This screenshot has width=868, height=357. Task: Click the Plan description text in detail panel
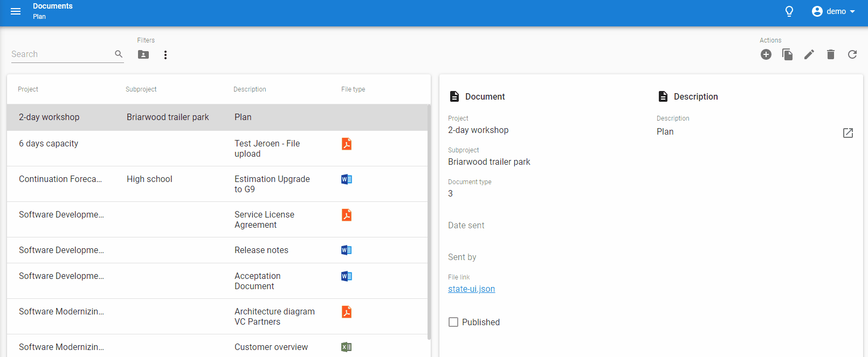tap(665, 132)
